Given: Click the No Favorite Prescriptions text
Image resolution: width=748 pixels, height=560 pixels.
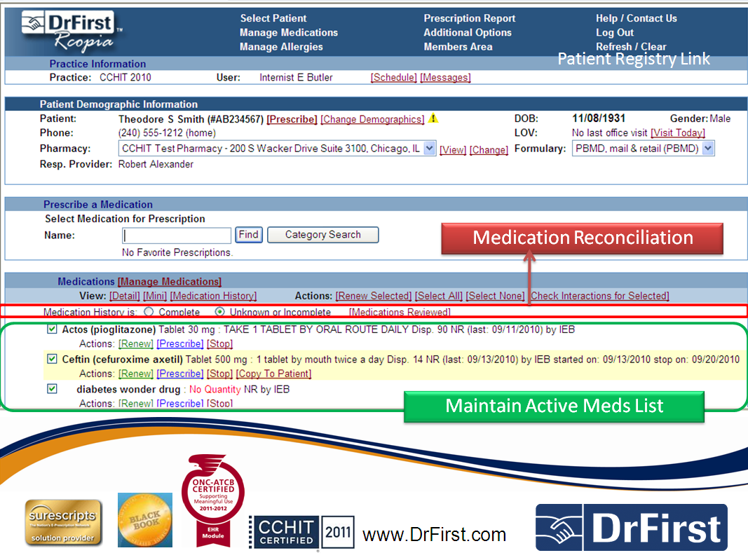Looking at the screenshot, I should 177,252.
